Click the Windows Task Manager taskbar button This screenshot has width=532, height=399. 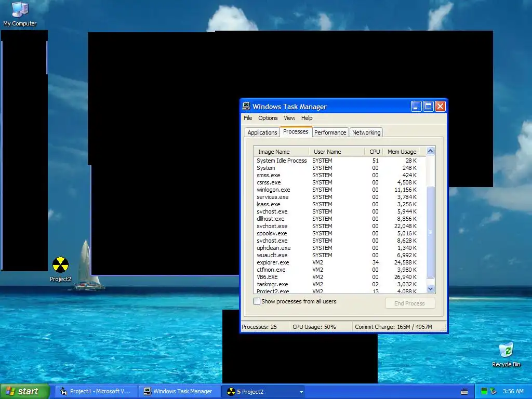pyautogui.click(x=179, y=392)
